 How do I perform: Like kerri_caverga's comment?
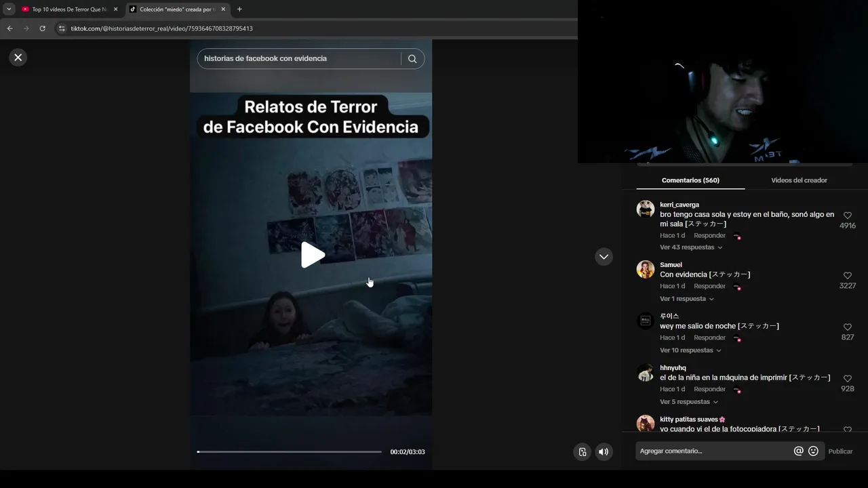coord(847,216)
